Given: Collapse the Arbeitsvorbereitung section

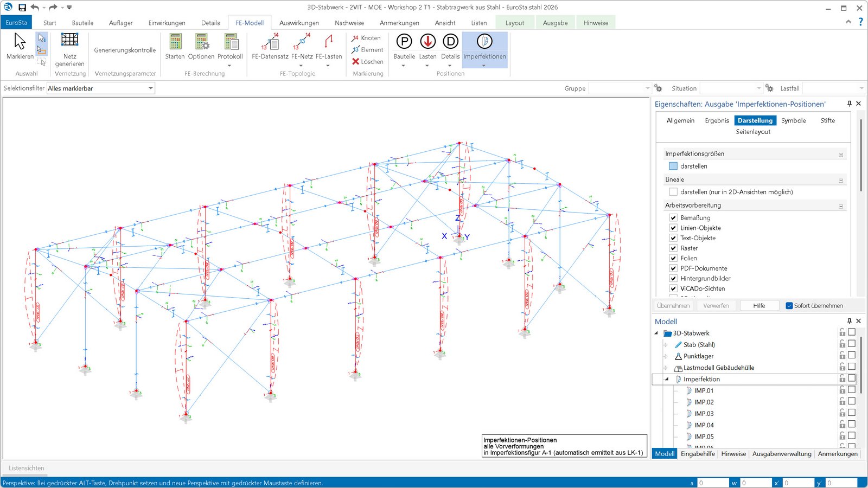Looking at the screenshot, I should point(841,206).
